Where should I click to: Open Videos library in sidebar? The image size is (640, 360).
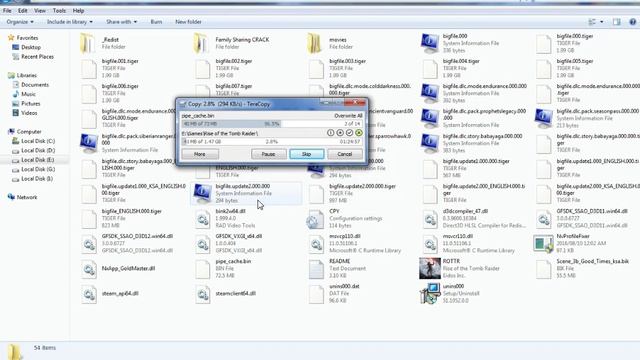point(25,113)
